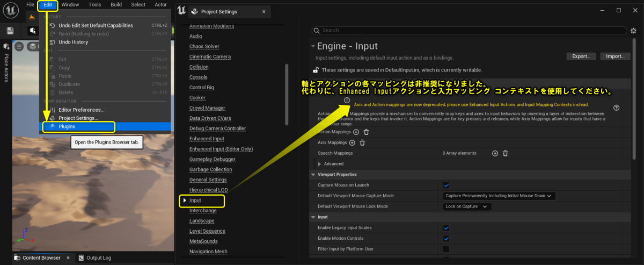Open Editor Preferences from Edit menu
This screenshot has width=644, height=265.
coord(82,110)
